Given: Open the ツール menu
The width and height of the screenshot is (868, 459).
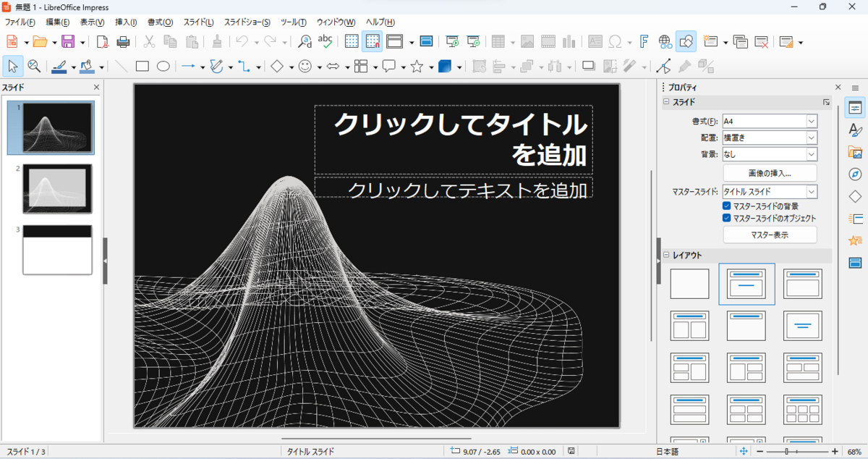Looking at the screenshot, I should tap(294, 22).
